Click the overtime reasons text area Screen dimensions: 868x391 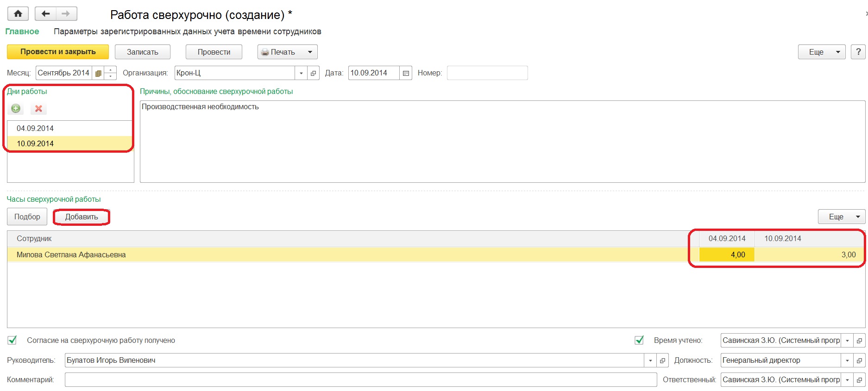pyautogui.click(x=503, y=142)
